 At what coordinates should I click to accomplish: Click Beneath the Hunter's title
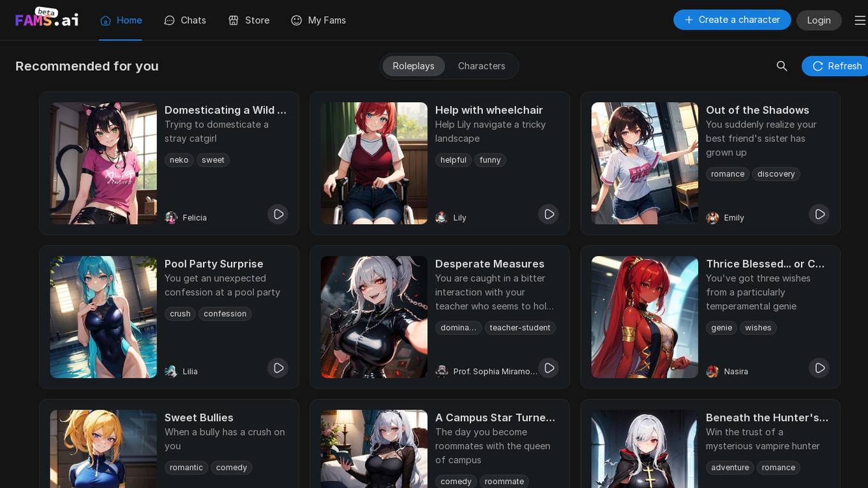767,418
